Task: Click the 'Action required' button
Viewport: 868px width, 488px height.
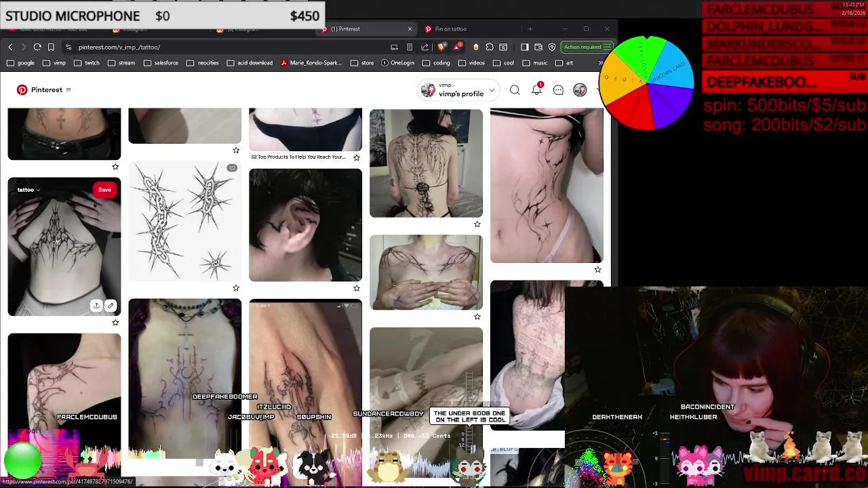Action: [587, 47]
